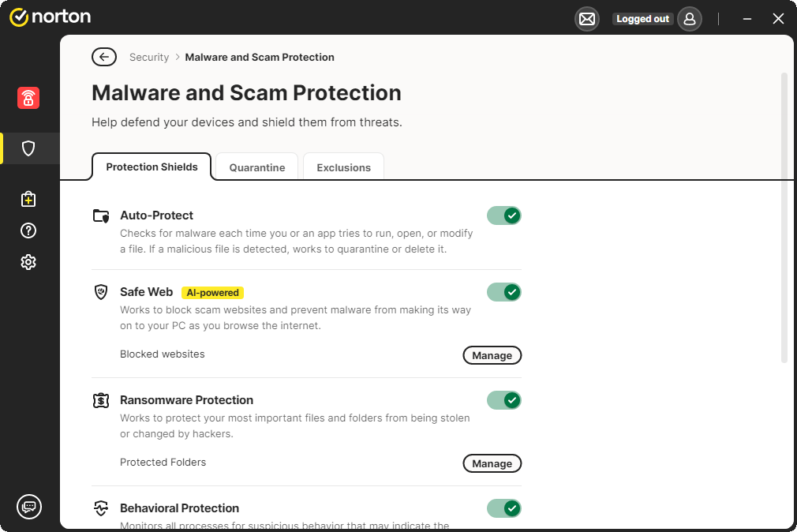
Task: Click the Protected Folders label
Action: 163,462
